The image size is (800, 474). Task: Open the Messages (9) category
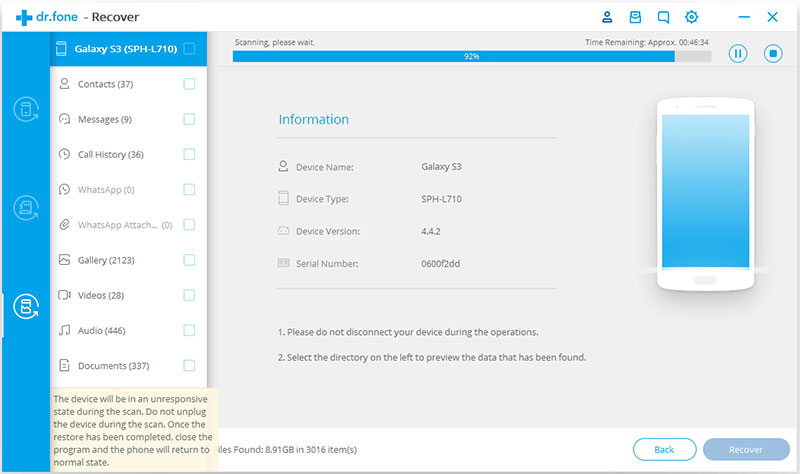click(105, 120)
